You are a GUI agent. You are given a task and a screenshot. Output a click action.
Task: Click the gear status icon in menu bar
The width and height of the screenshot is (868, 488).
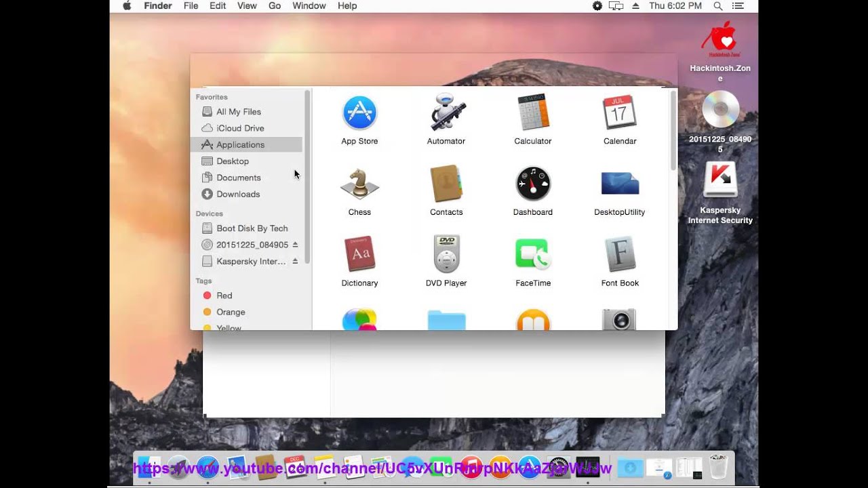pos(597,5)
